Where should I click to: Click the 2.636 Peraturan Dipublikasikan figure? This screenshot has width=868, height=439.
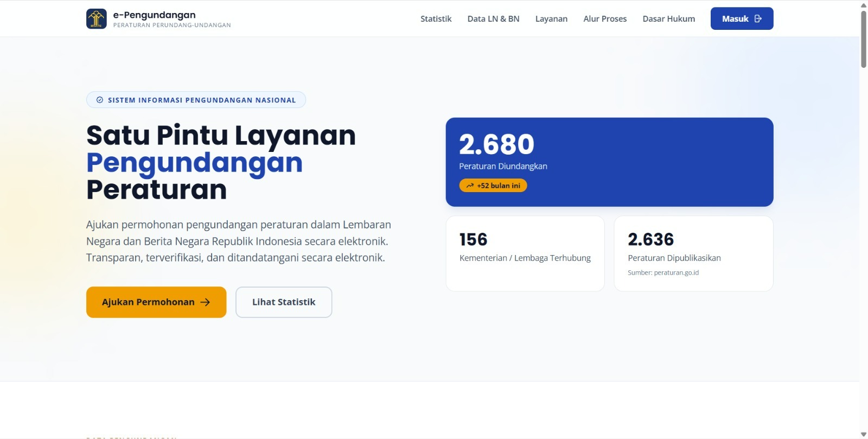[650, 239]
